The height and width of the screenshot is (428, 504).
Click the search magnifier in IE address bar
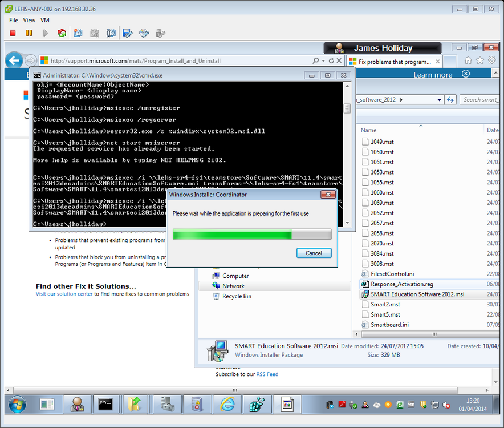[316, 60]
